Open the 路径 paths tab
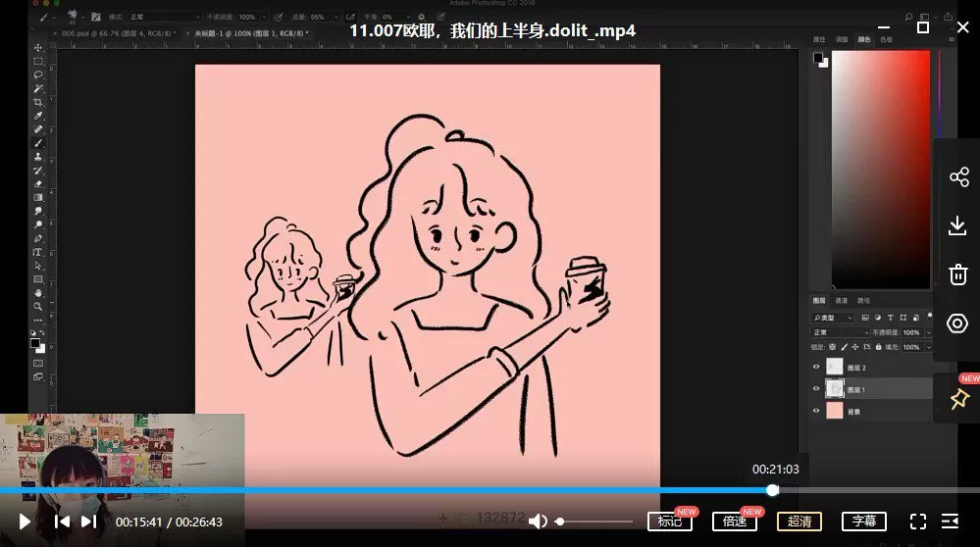The image size is (980, 547). point(863,300)
